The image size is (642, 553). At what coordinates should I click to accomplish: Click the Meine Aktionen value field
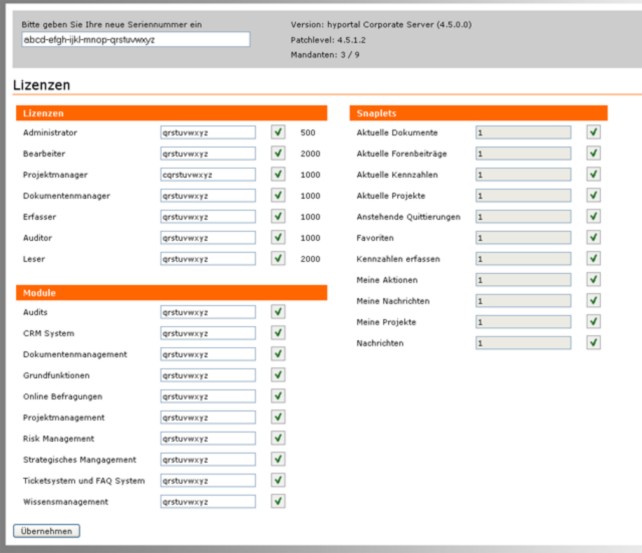tap(522, 279)
